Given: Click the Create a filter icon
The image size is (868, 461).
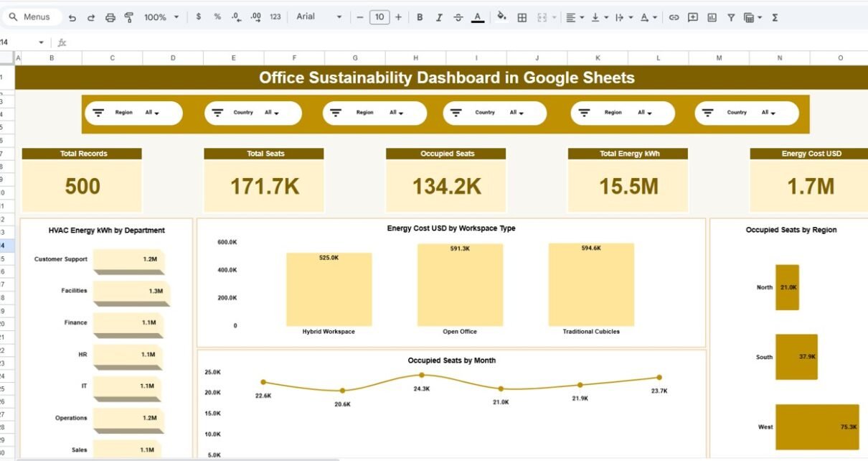Looking at the screenshot, I should point(731,17).
